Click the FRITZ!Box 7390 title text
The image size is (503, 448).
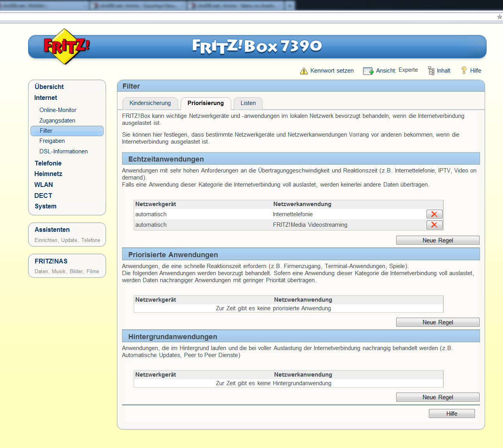tap(257, 46)
